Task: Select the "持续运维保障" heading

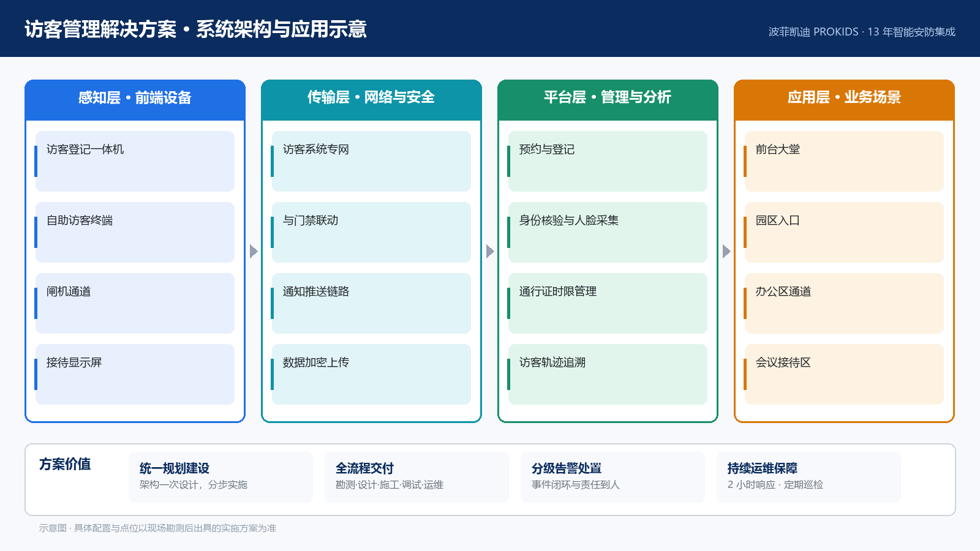Action: pos(763,468)
